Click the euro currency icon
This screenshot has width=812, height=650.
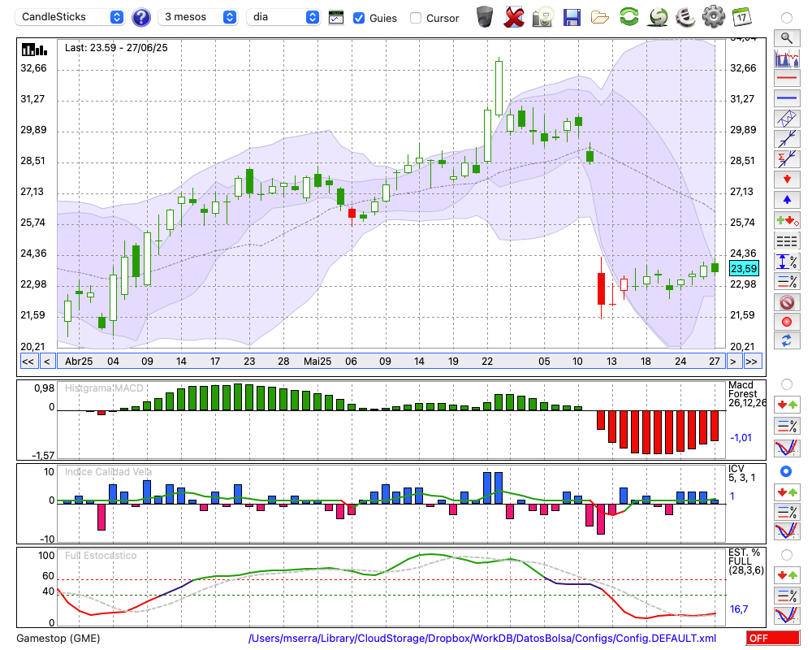click(685, 16)
